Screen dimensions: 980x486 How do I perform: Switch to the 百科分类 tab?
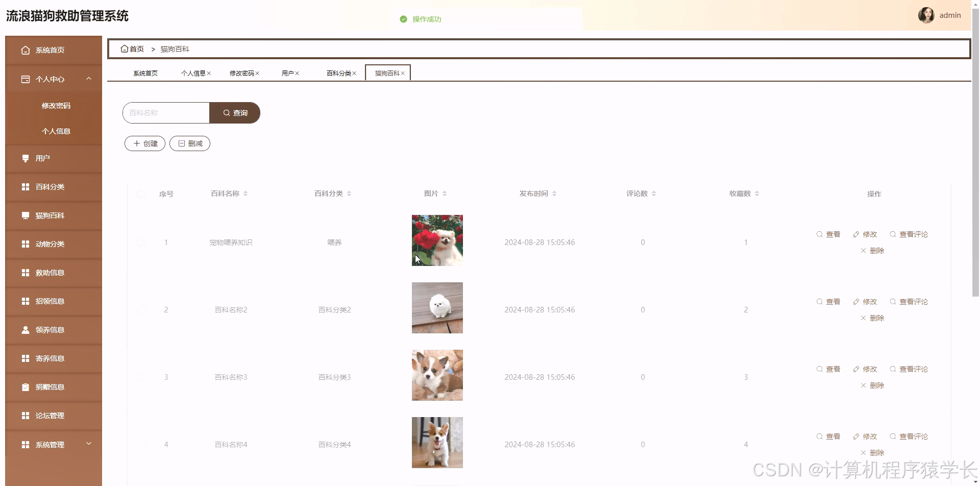pyautogui.click(x=339, y=74)
